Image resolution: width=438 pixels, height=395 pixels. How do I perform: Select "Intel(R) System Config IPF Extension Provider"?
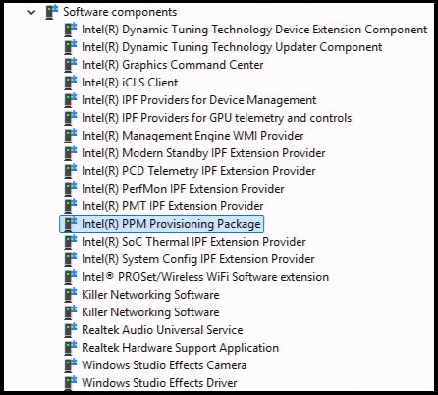click(198, 259)
